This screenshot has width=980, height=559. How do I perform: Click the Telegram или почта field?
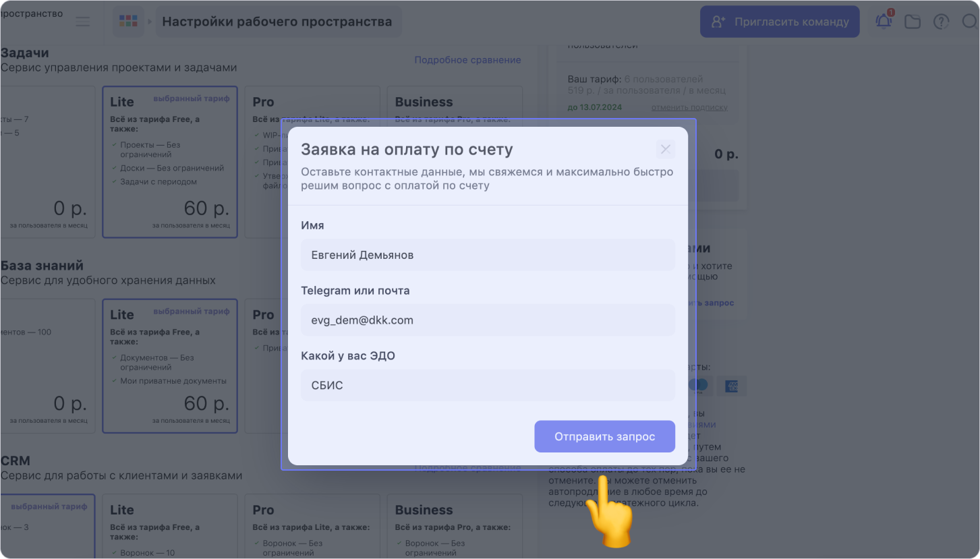[x=488, y=320]
